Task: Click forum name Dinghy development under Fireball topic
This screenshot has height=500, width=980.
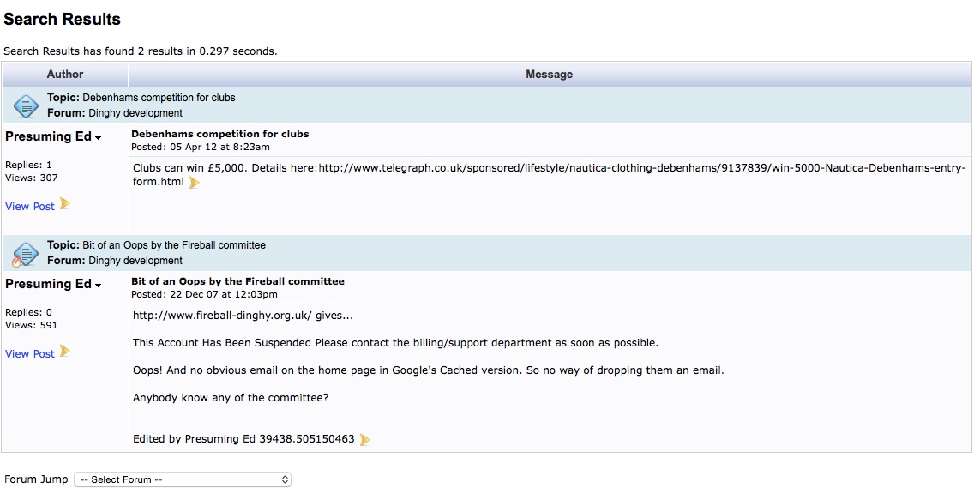Action: point(135,261)
